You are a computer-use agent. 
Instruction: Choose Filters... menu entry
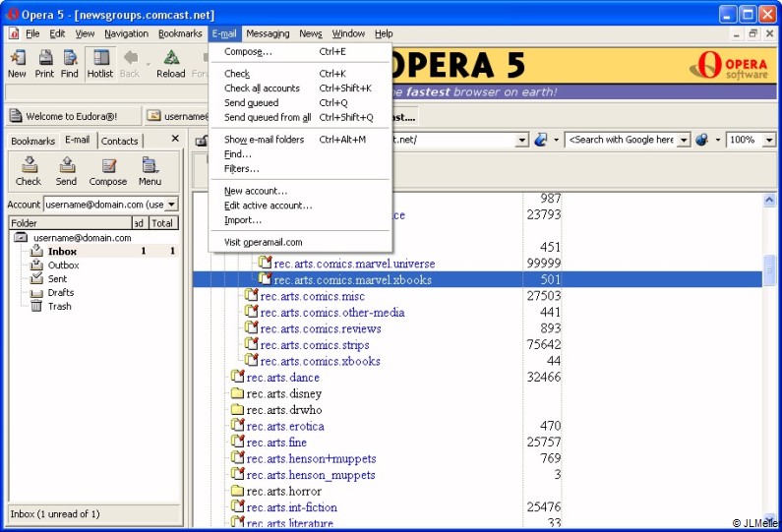click(300, 168)
